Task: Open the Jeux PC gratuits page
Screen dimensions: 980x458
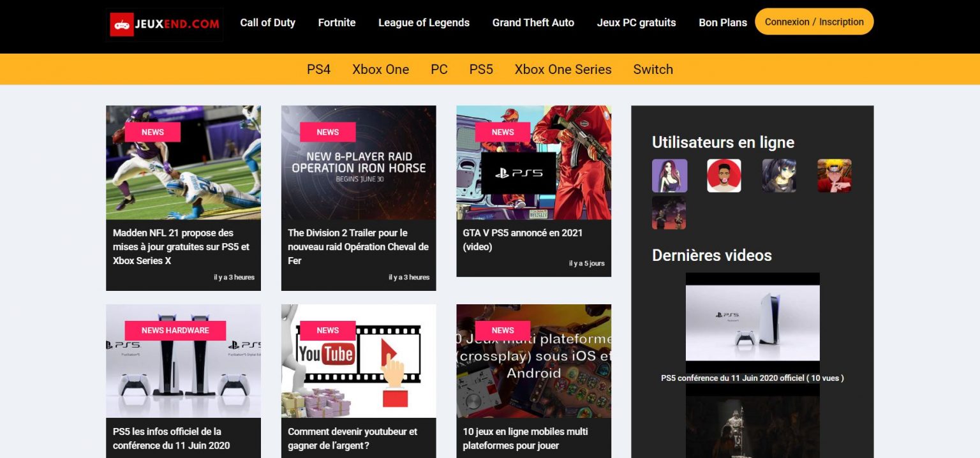Action: point(636,22)
